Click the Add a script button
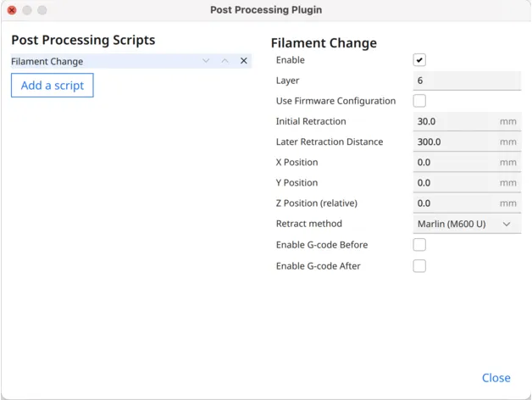This screenshot has height=400, width=532. (x=53, y=86)
